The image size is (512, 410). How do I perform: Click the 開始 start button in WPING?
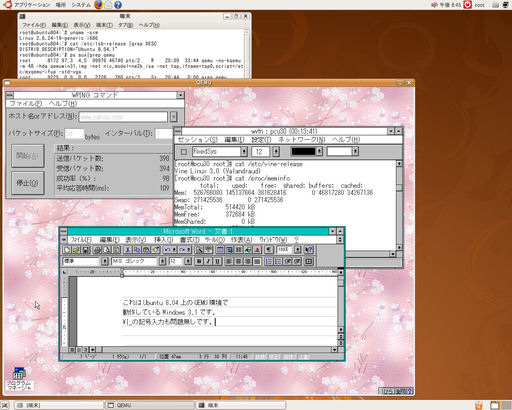coord(28,156)
